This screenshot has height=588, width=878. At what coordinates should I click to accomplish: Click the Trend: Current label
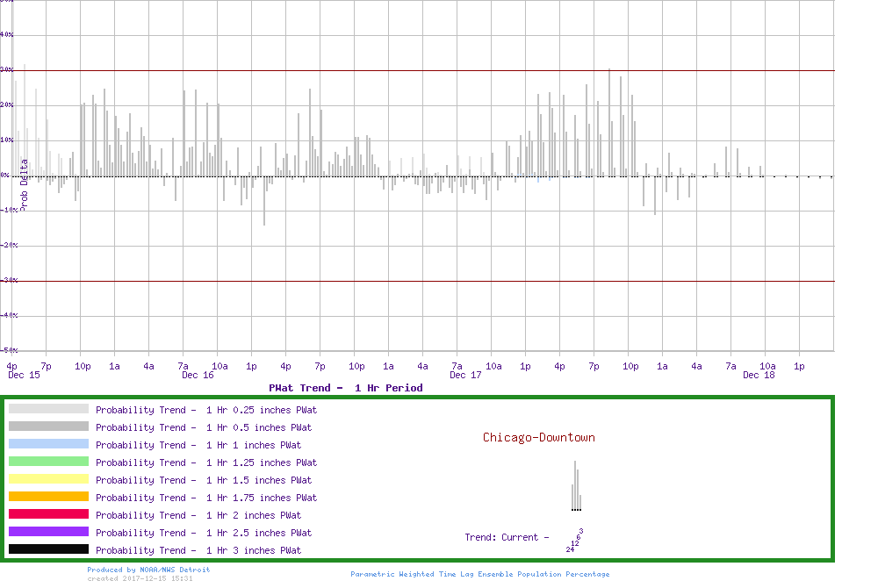click(507, 537)
